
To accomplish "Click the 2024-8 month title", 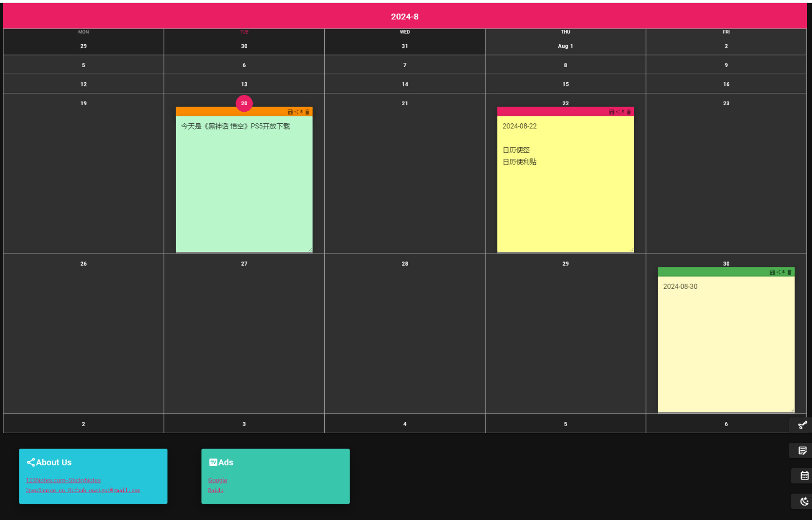I will (405, 17).
